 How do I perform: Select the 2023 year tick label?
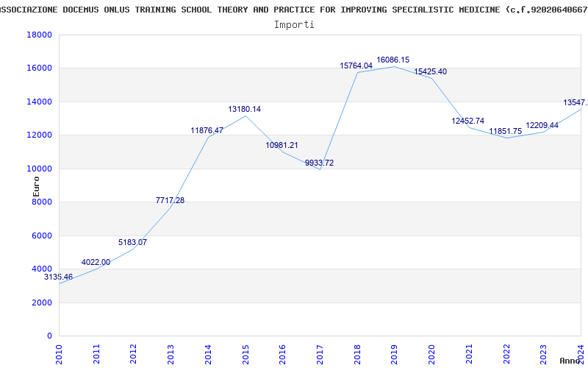[x=543, y=354]
